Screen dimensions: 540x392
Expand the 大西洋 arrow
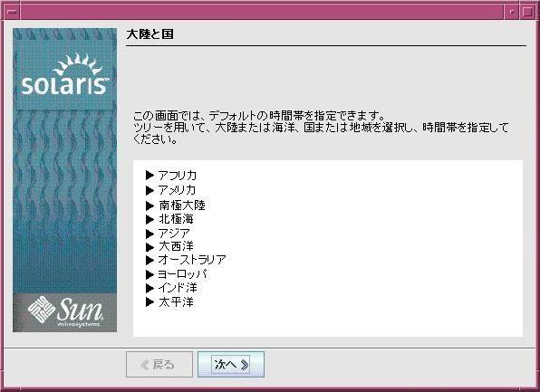coord(149,246)
